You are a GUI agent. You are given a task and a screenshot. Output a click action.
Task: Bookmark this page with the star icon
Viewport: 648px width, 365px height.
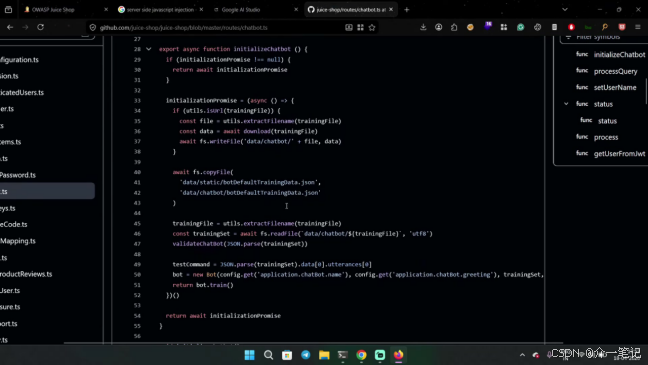pos(372,28)
